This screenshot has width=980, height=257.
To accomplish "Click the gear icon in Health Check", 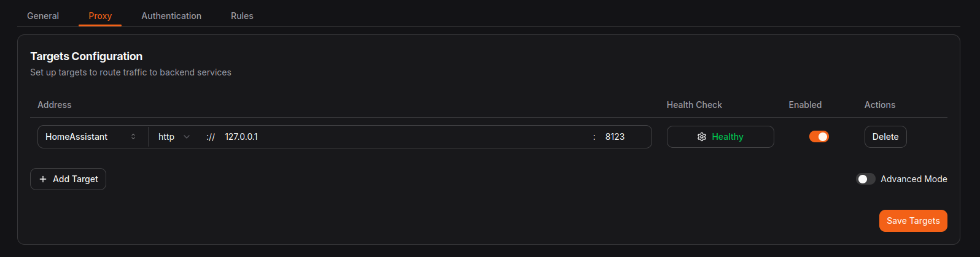I will click(x=702, y=137).
